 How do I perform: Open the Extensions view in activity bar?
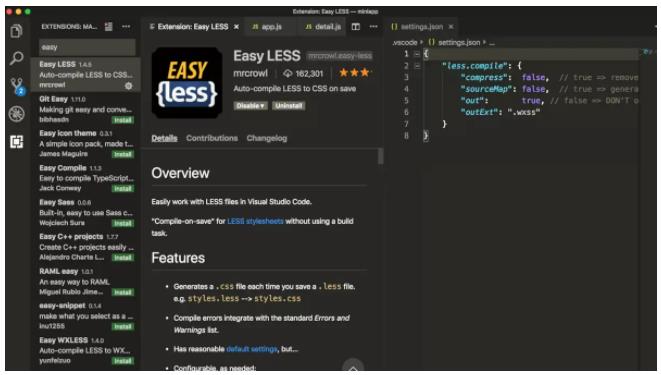click(16, 142)
